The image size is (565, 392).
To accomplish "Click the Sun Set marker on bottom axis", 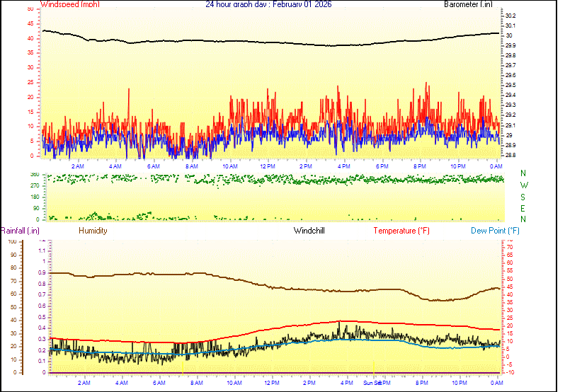I will tap(373, 383).
